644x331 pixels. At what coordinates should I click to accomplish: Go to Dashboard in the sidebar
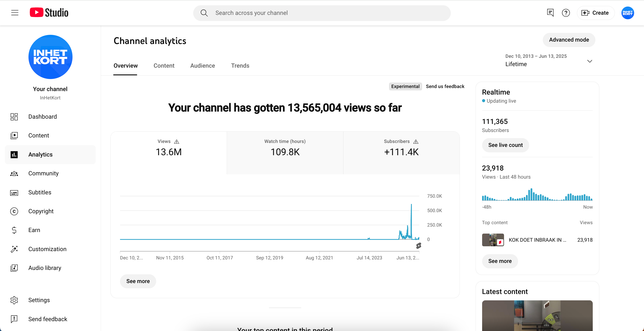pos(50,117)
